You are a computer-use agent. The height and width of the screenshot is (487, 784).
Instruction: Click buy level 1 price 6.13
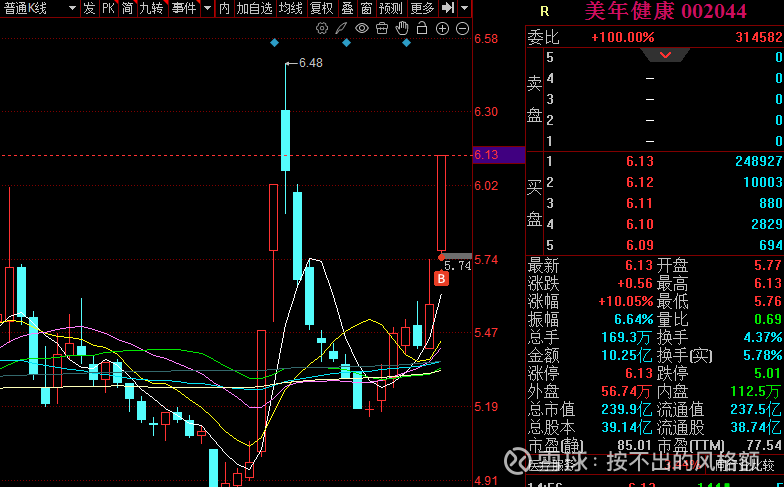click(640, 161)
